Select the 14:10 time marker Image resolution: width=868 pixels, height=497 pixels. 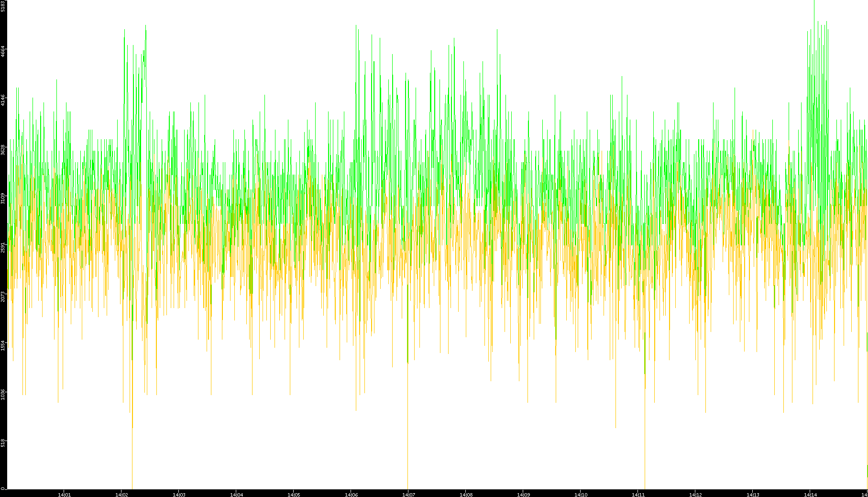click(x=581, y=494)
